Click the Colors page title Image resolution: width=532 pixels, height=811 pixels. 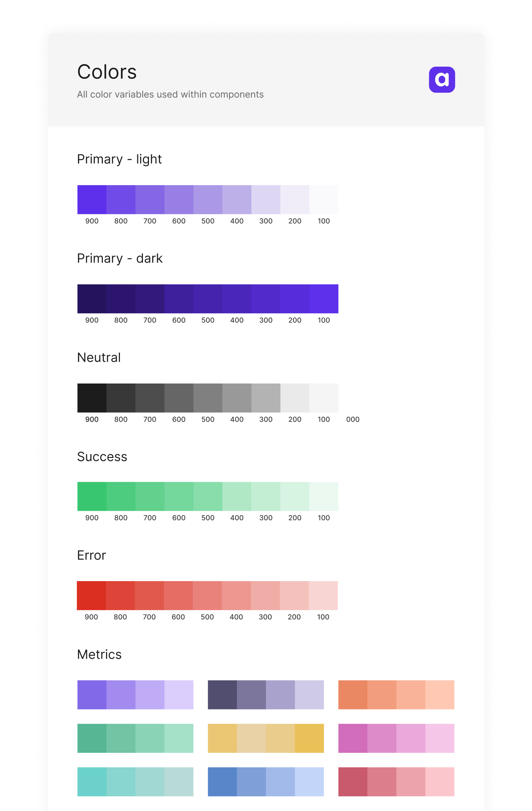point(107,72)
